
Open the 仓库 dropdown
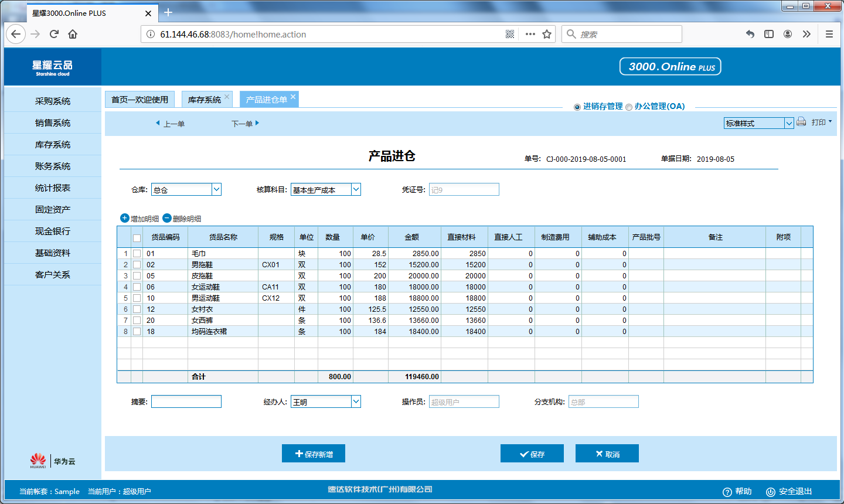point(216,189)
